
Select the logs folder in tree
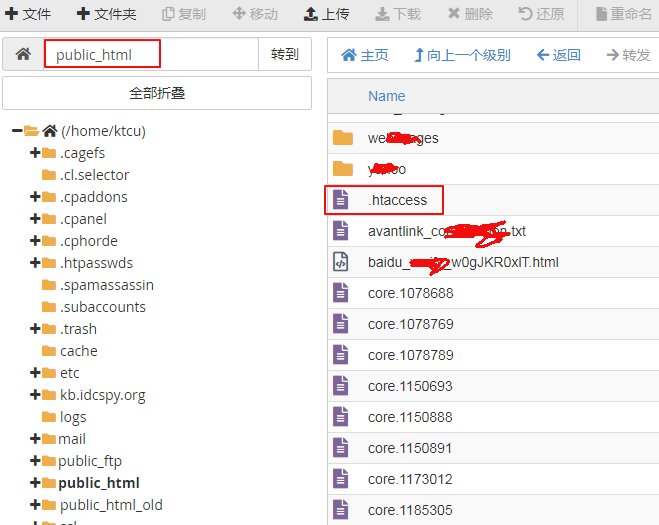click(73, 417)
